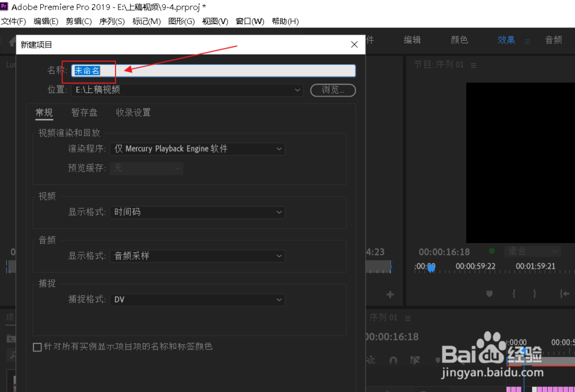Open the 剪辑(C) menu
Viewport: 575px width, 392px height.
78,21
